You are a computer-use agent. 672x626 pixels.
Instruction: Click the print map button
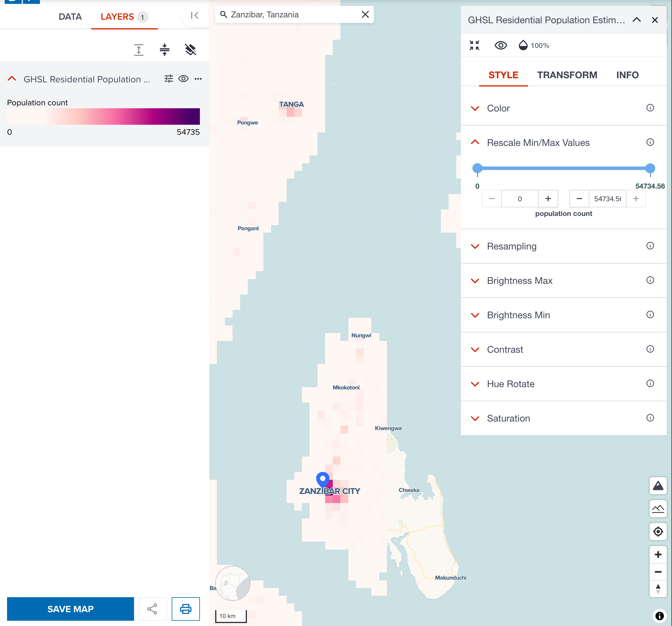tap(185, 609)
